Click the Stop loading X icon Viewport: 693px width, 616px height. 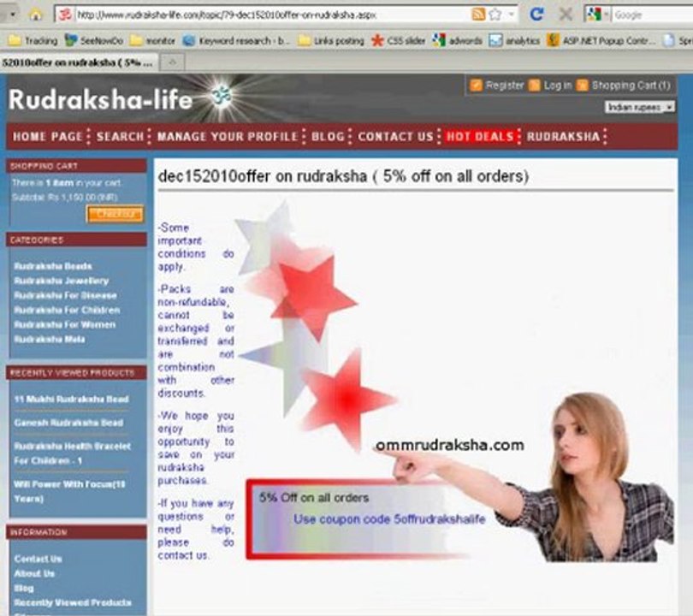tap(566, 15)
